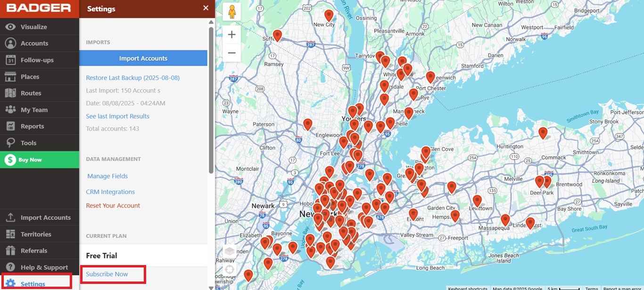Open the Reports section

coord(40,126)
